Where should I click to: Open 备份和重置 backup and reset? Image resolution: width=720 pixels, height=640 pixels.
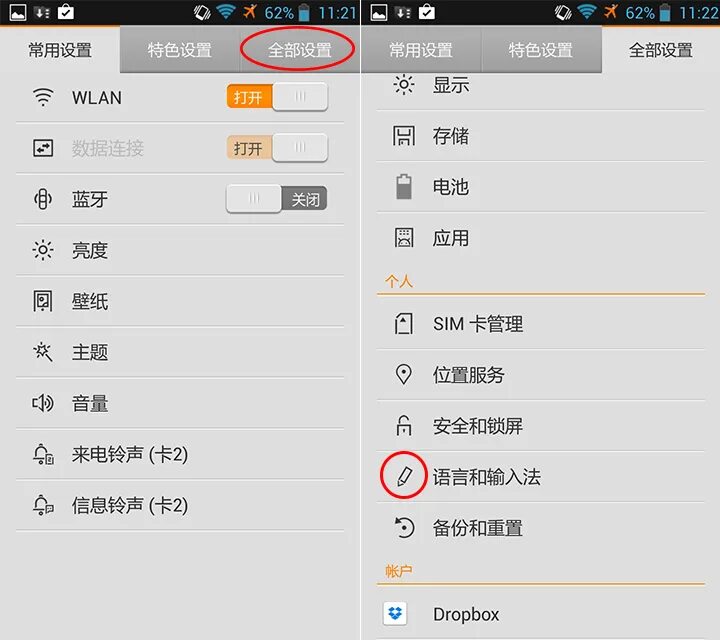coord(541,528)
